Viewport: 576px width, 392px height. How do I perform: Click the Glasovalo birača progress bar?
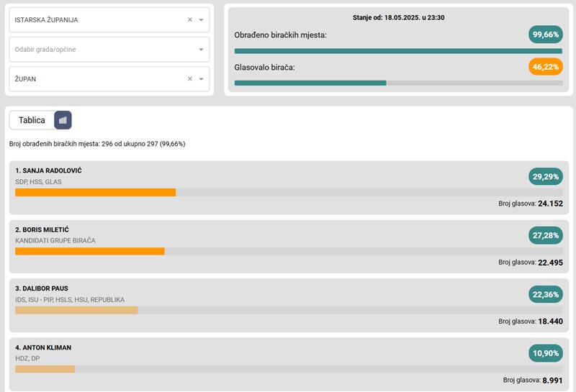(x=398, y=83)
